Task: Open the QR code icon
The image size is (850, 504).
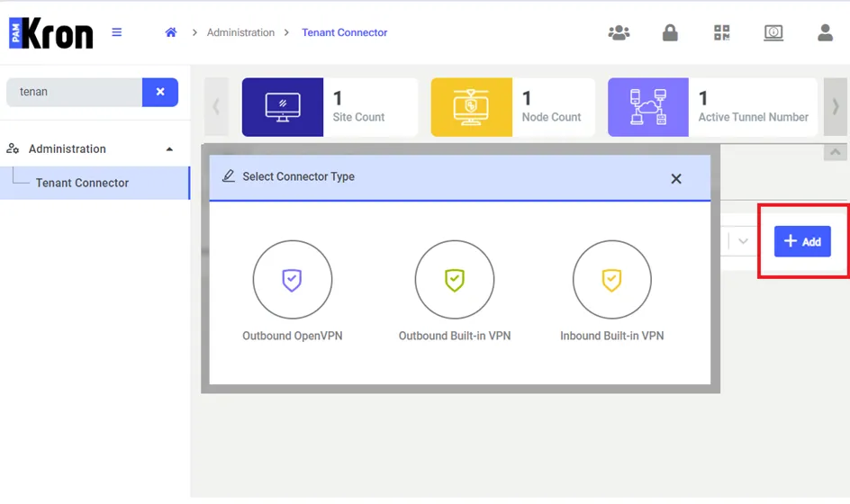Action: 721,32
